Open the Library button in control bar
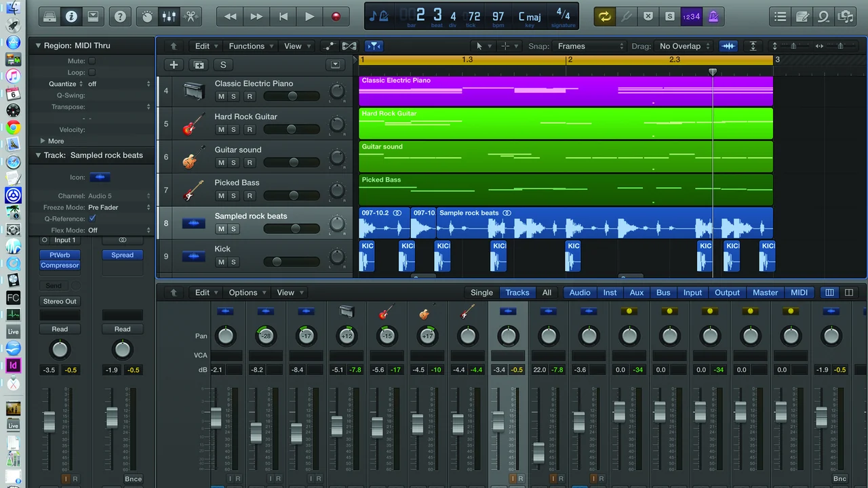This screenshot has width=868, height=488. click(x=49, y=16)
